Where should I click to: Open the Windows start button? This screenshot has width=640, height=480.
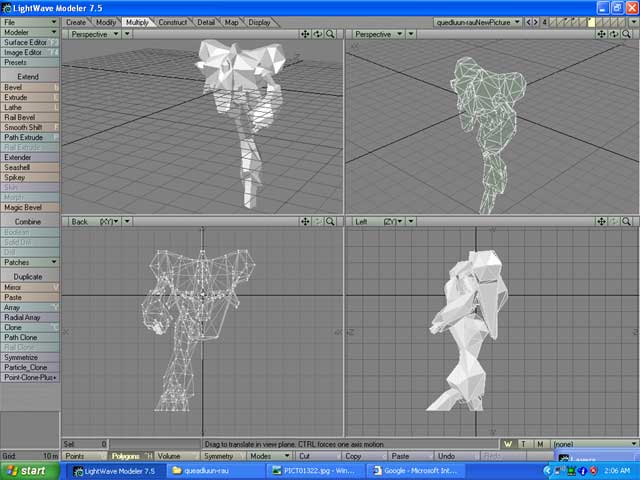pos(30,471)
